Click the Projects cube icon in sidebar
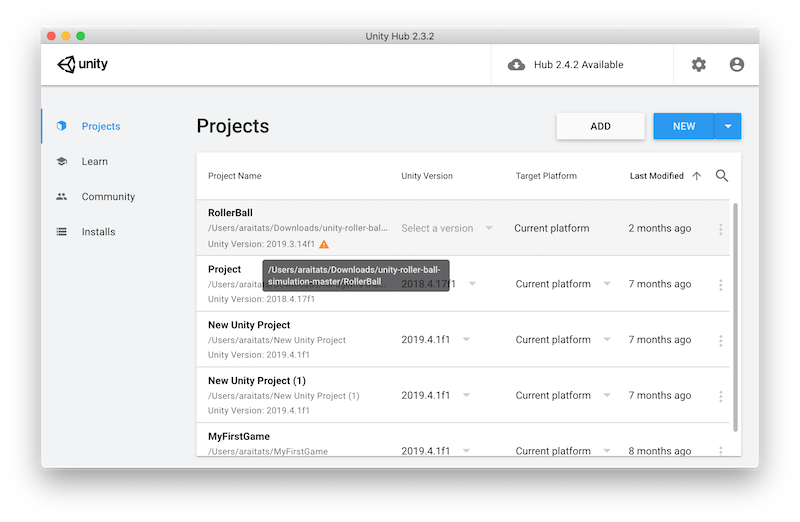Image resolution: width=800 pixels, height=522 pixels. pos(62,126)
